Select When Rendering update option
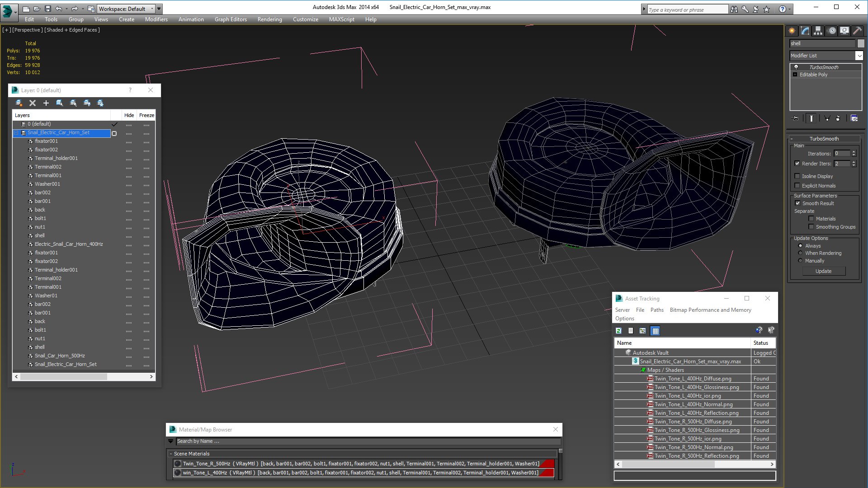The width and height of the screenshot is (868, 488). 800,253
